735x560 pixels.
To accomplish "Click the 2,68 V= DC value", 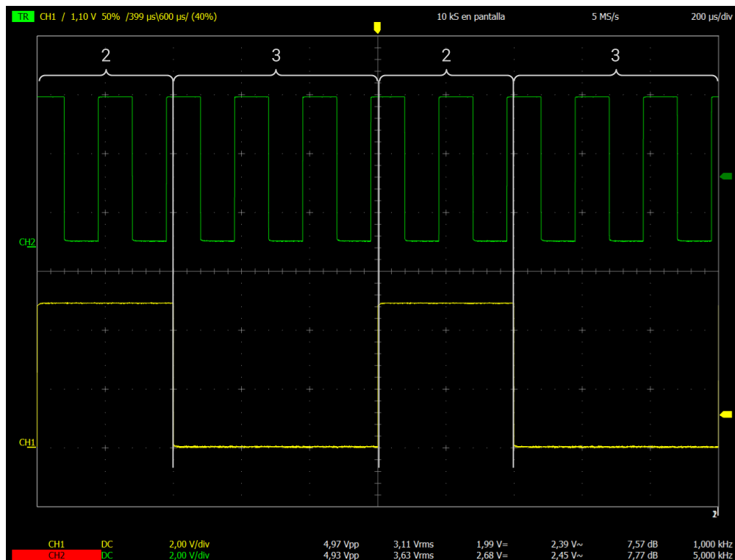I will 492,556.
